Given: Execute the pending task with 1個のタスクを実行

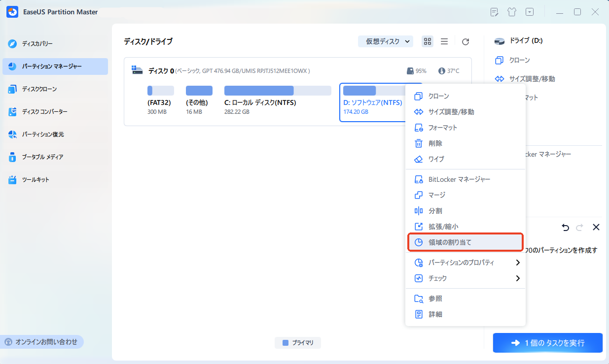Looking at the screenshot, I should (548, 343).
